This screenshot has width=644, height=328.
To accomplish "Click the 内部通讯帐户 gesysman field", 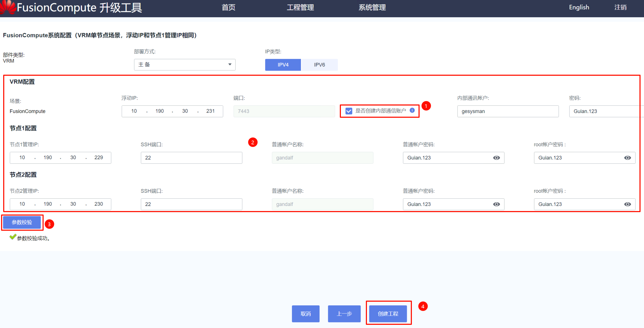I will pos(508,111).
